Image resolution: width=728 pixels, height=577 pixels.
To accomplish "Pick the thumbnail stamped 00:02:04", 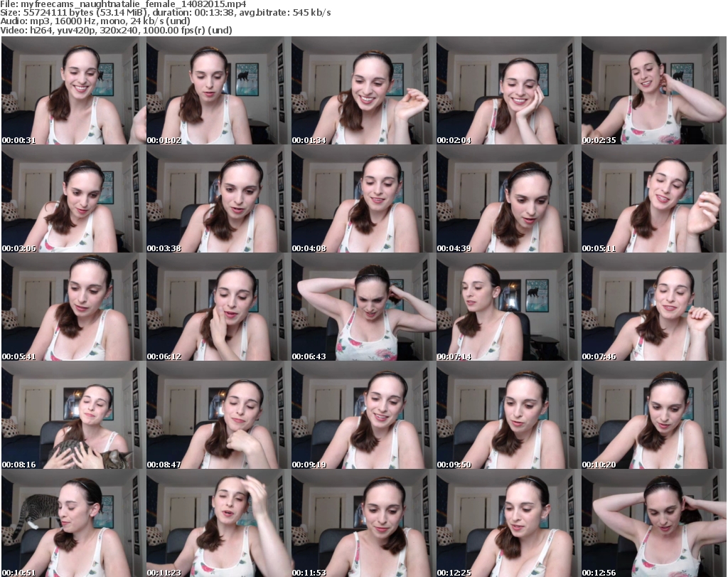I will click(508, 90).
